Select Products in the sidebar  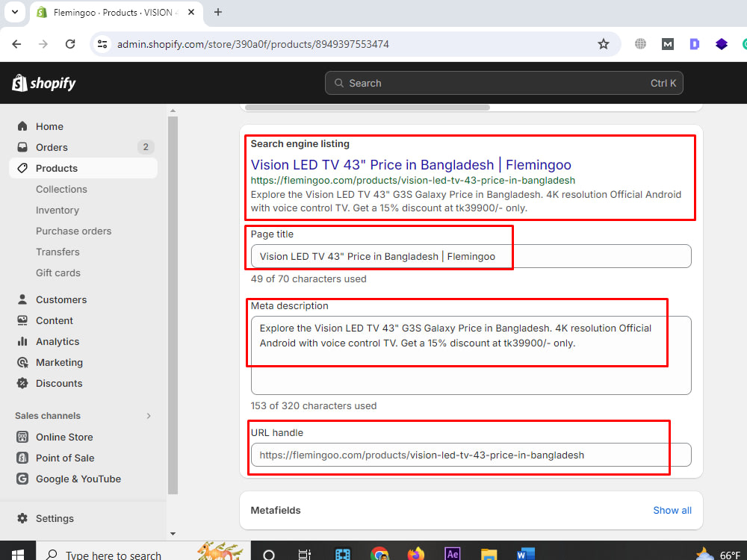84,168
